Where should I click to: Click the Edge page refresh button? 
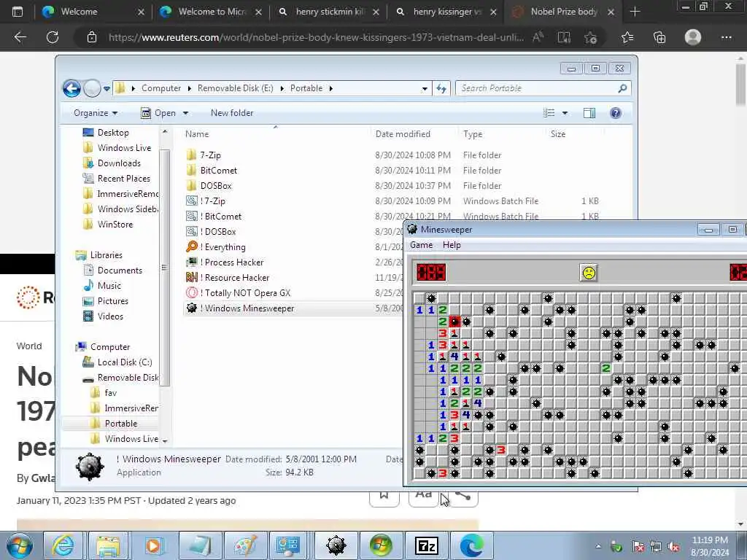coord(53,37)
